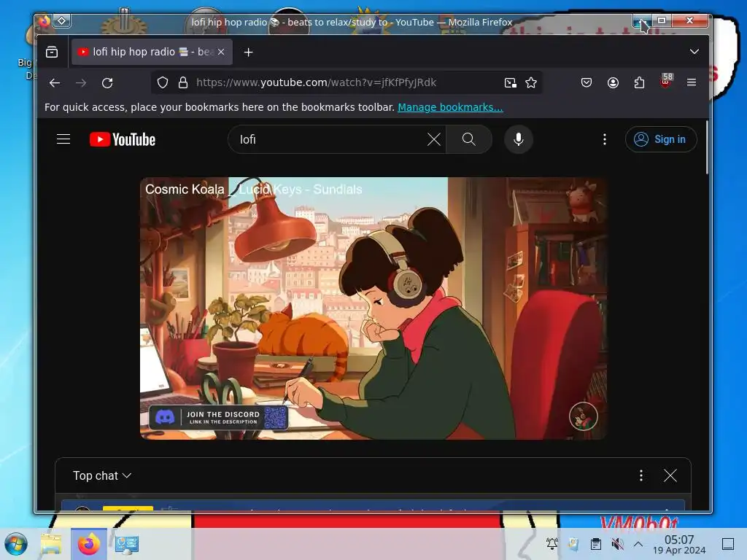747x560 pixels.
Task: Open Firefox account icon
Action: (x=613, y=83)
